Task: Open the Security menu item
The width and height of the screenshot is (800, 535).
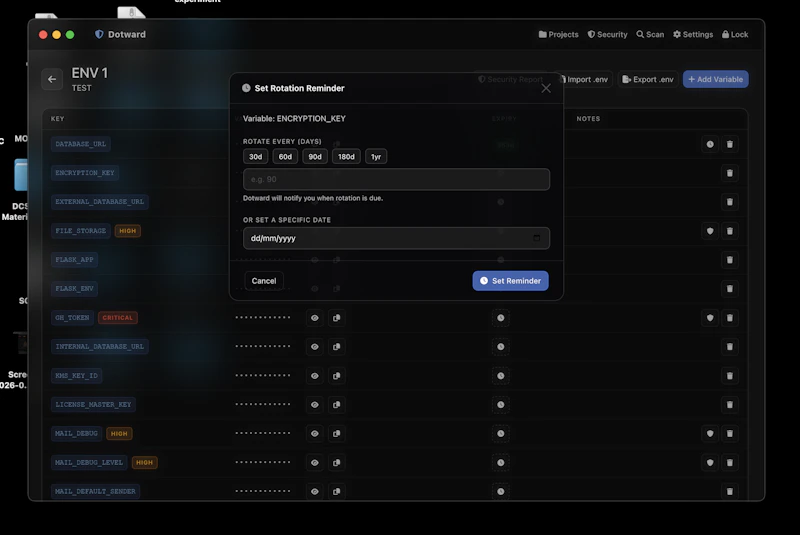Action: coord(607,34)
